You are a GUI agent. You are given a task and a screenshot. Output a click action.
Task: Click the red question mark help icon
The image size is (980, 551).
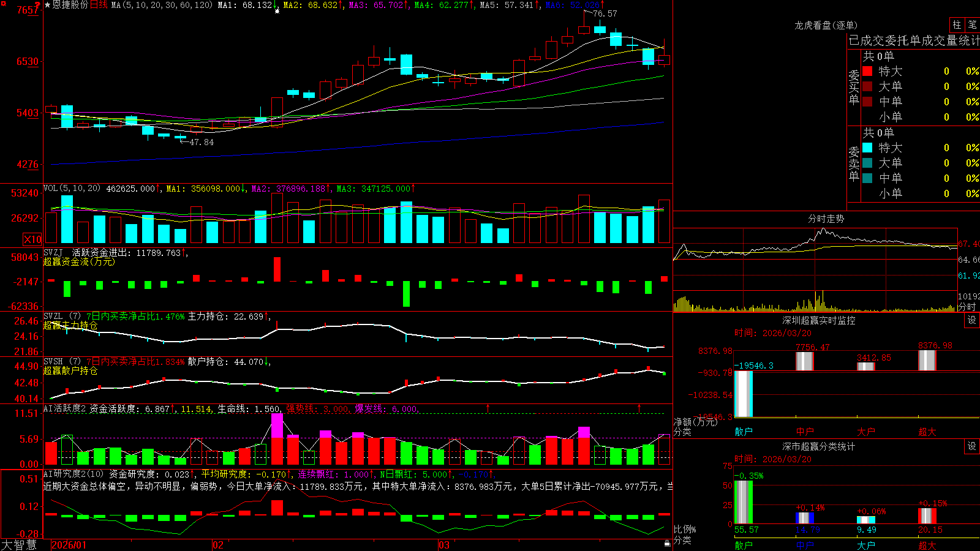point(38,4)
